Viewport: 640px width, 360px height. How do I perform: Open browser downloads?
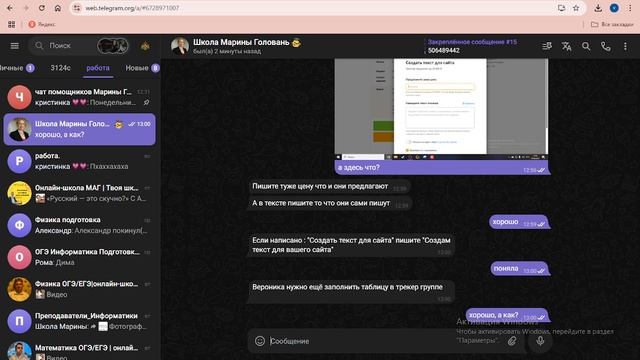pos(598,8)
